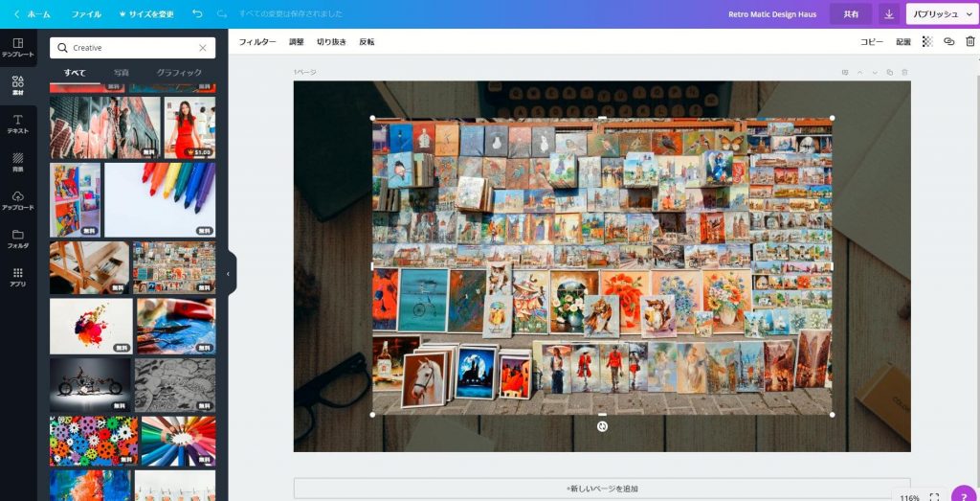Click サイズを変更 resize option

[x=146, y=13]
